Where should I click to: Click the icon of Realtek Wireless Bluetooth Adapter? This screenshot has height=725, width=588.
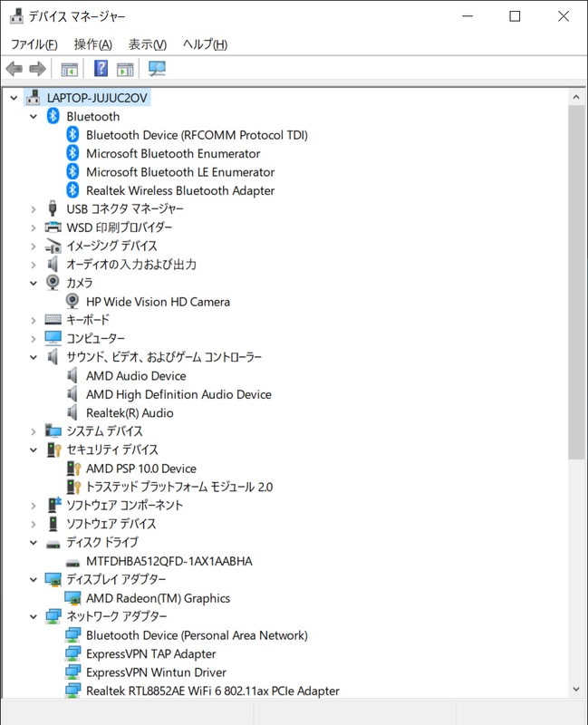72,190
